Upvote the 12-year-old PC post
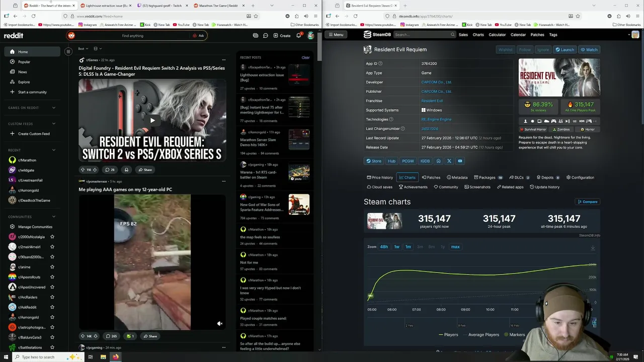Image resolution: width=644 pixels, height=362 pixels. (x=83, y=336)
